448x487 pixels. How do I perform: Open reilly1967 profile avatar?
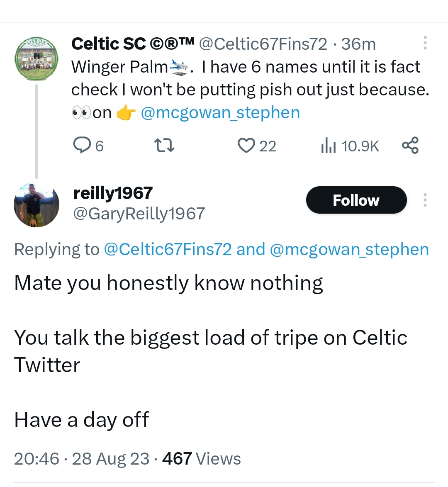[36, 205]
